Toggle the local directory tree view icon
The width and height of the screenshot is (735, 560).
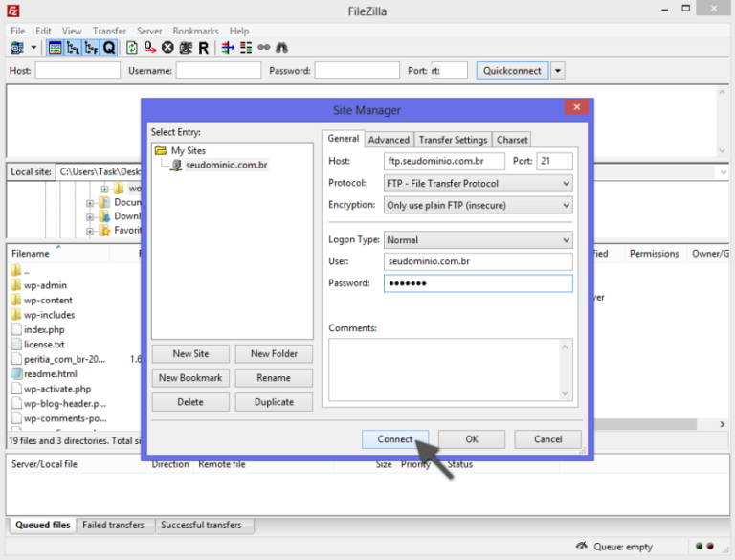(73, 47)
